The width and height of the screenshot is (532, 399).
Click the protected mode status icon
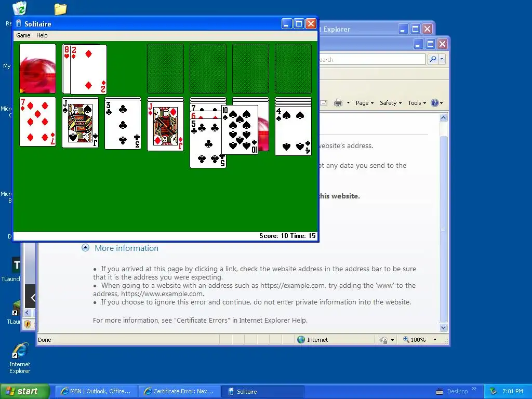[384, 340]
